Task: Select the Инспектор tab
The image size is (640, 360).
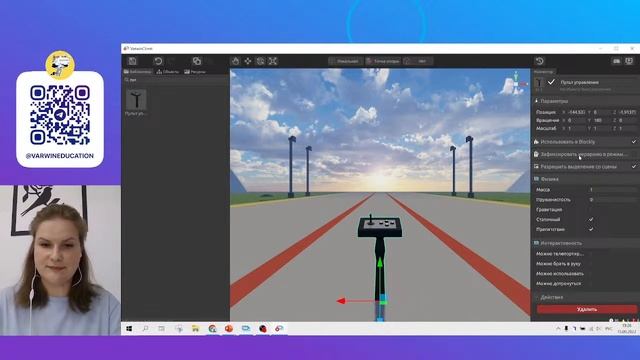Action: [544, 71]
